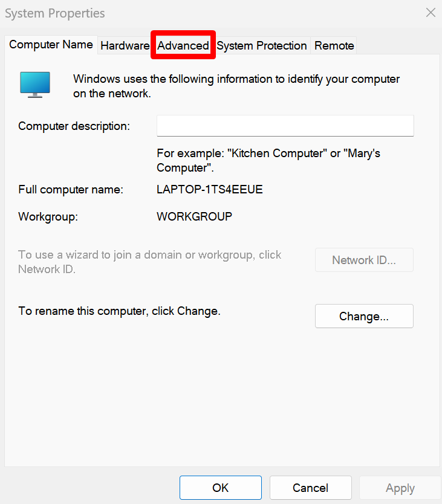Screen dimensions: 442x504
Task: Click the WORKGROUP value text
Action: (194, 216)
